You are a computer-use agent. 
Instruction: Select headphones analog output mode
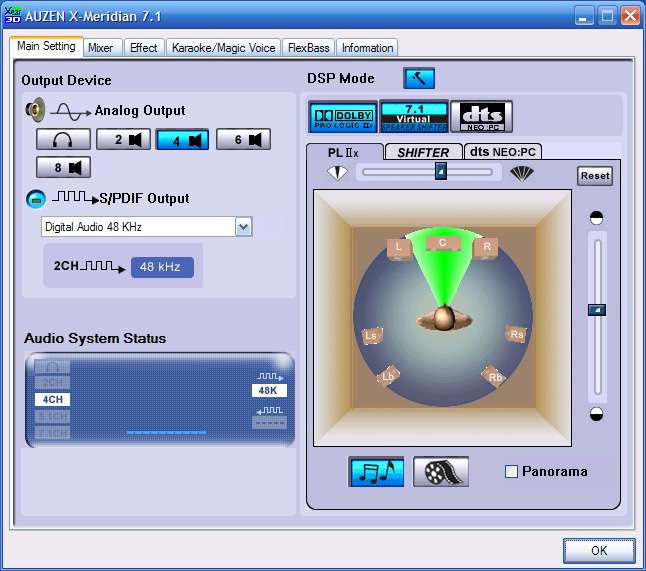(x=63, y=139)
